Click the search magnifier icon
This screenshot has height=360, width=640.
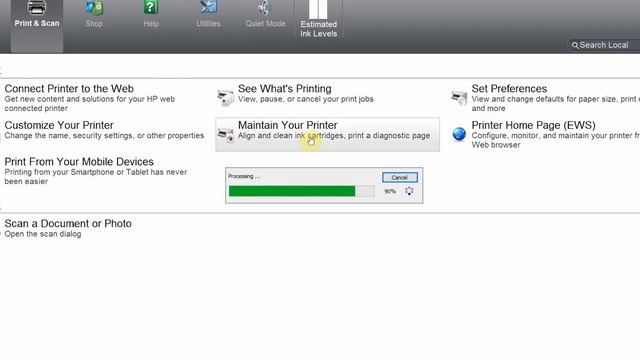coord(575,45)
